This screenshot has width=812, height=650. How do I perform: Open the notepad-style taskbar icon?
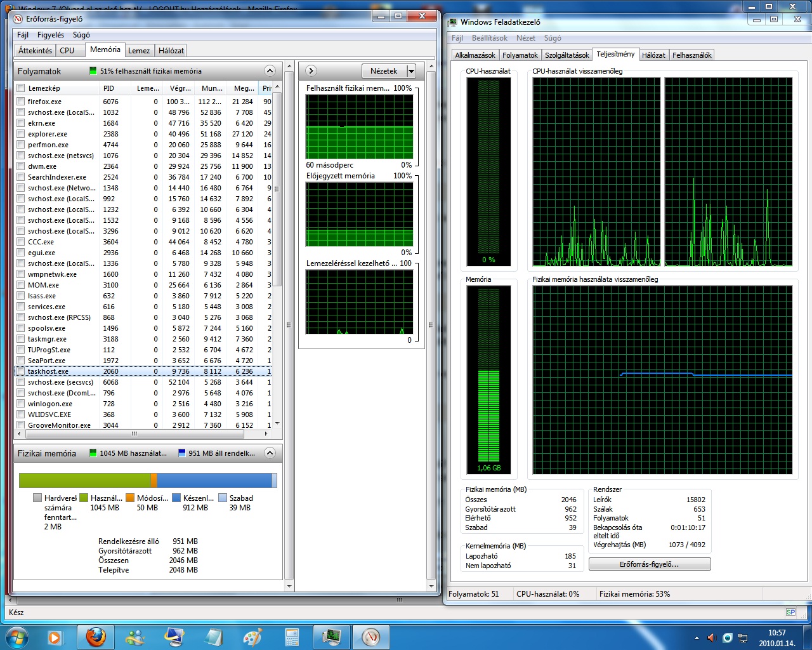[x=213, y=637]
